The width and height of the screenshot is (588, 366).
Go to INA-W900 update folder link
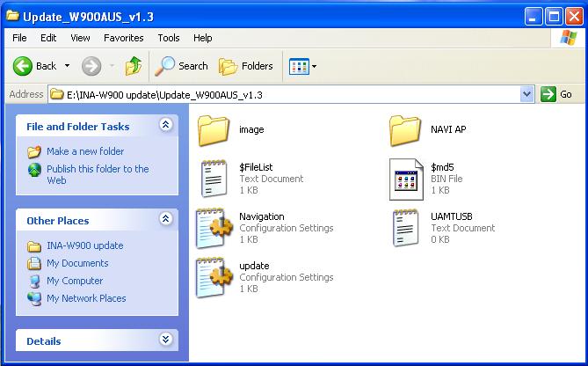pos(85,245)
